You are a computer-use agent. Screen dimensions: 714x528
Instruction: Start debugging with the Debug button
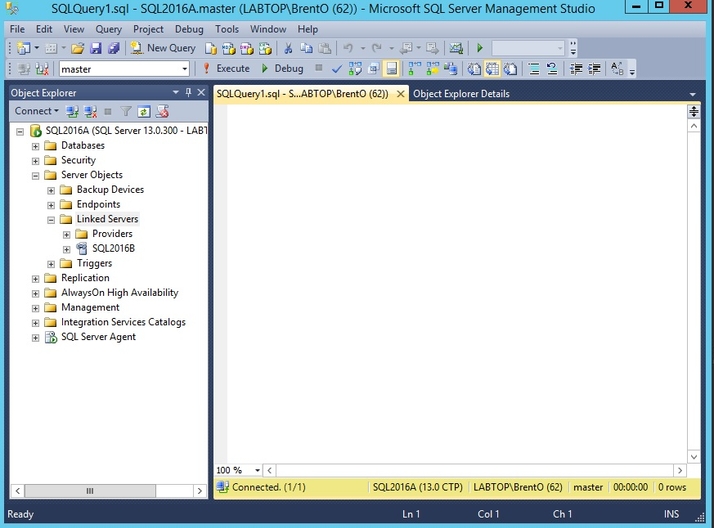(x=282, y=69)
